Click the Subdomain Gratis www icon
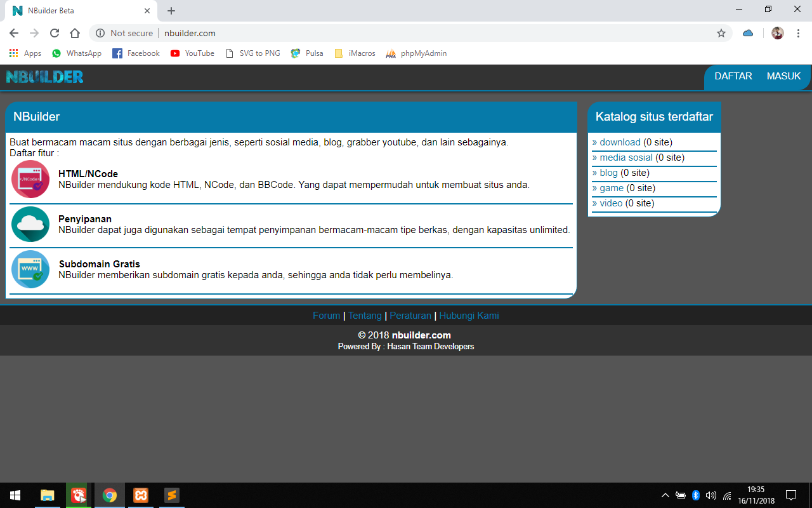812x508 pixels. [x=30, y=269]
